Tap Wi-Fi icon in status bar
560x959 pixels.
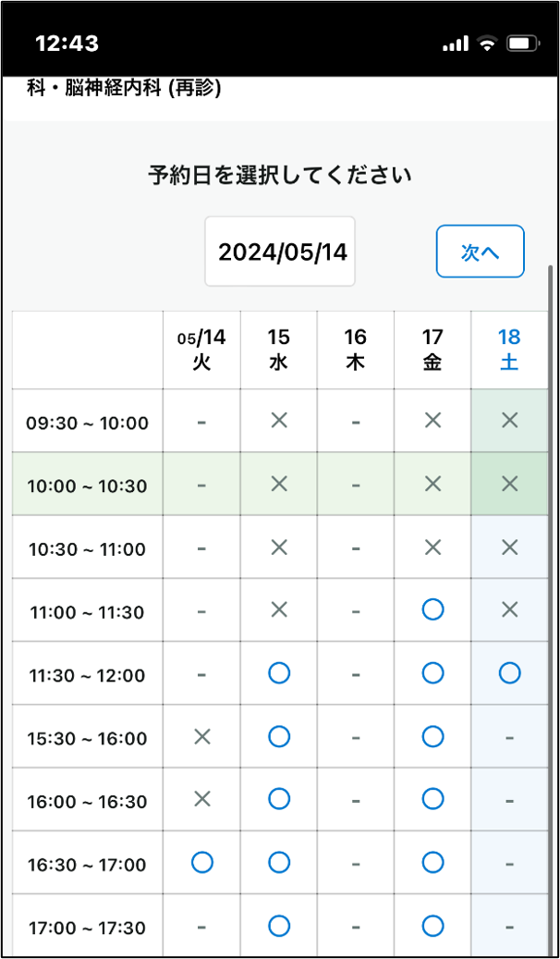(487, 43)
